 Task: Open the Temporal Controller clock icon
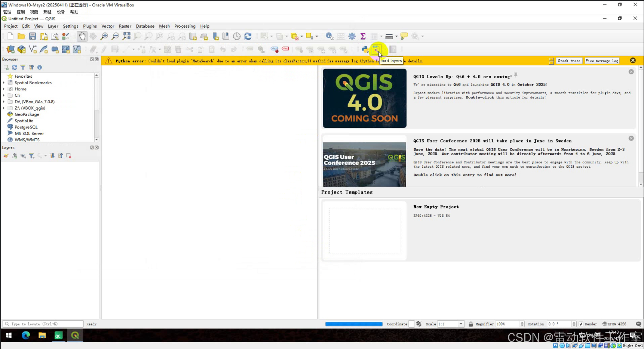click(237, 36)
